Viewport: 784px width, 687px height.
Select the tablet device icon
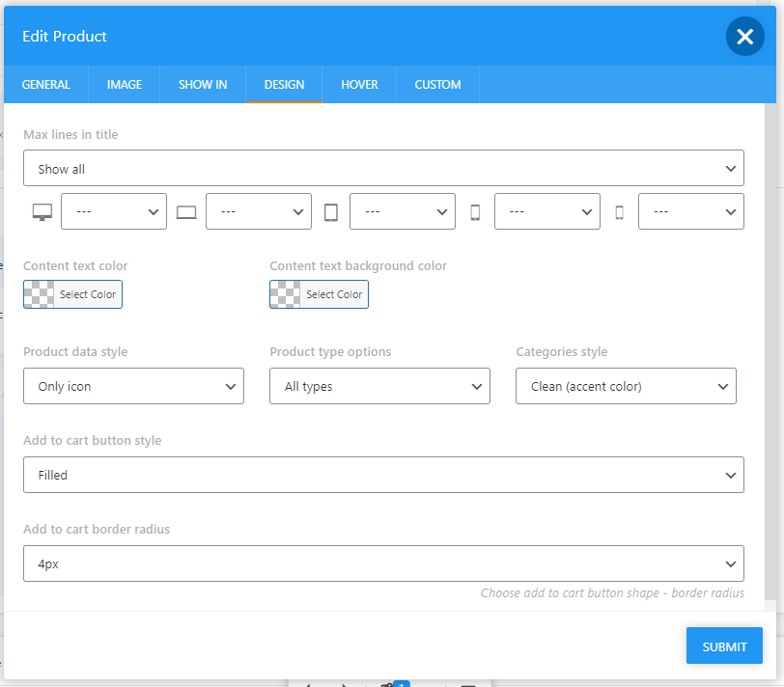click(331, 211)
